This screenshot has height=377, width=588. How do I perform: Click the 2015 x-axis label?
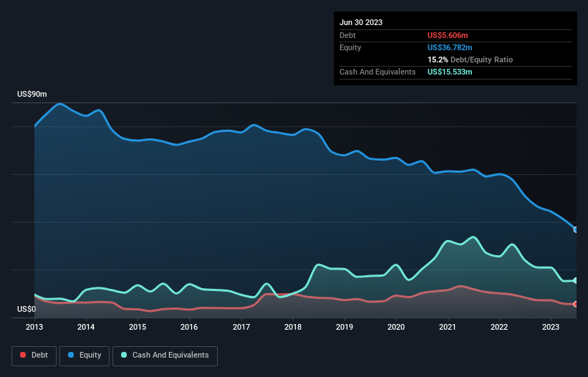tap(138, 327)
